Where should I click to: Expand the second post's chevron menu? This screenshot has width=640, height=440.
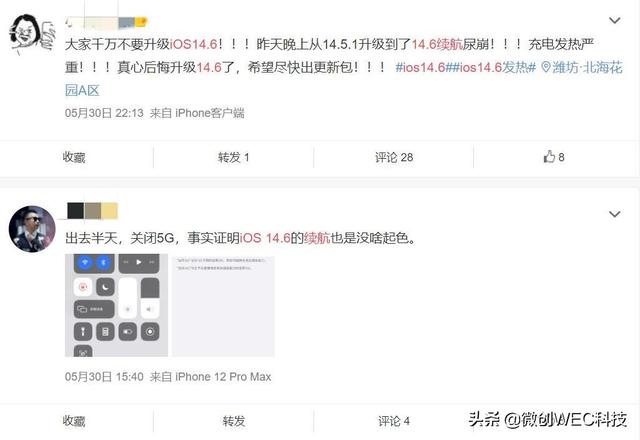click(x=615, y=214)
